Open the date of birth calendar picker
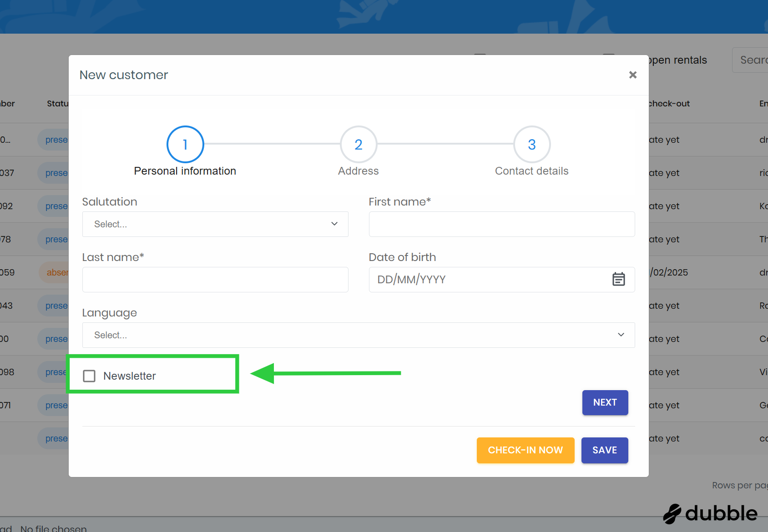This screenshot has width=768, height=532. coord(618,279)
